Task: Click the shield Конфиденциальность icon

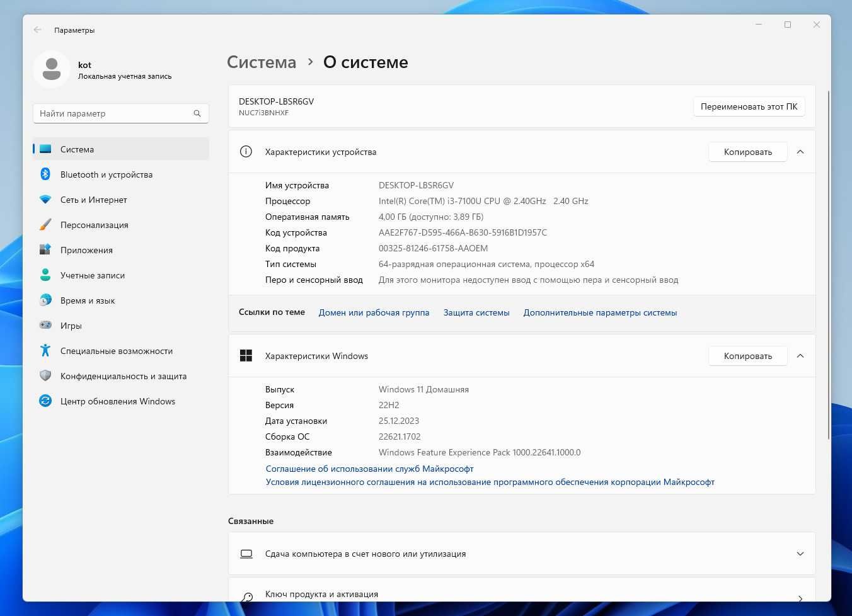Action: click(45, 376)
